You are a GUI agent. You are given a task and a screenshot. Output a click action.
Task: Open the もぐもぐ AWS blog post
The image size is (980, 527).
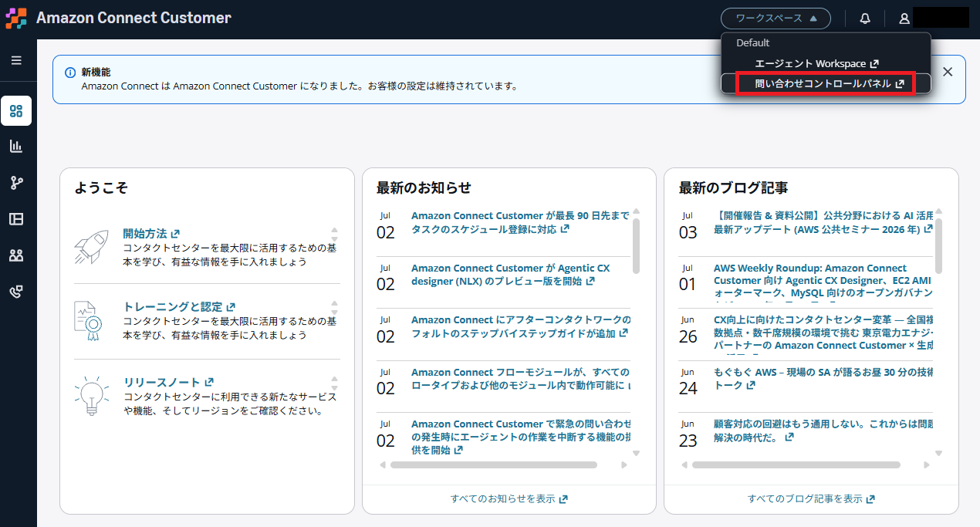(823, 378)
